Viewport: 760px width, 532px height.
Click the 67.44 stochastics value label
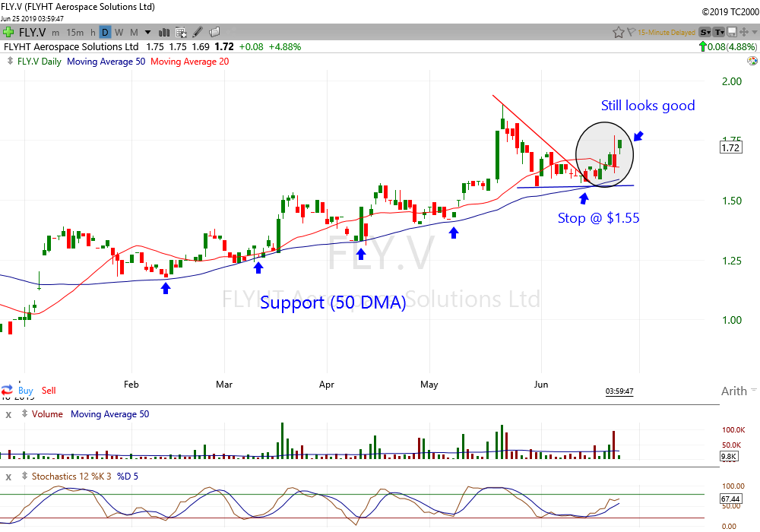point(730,499)
